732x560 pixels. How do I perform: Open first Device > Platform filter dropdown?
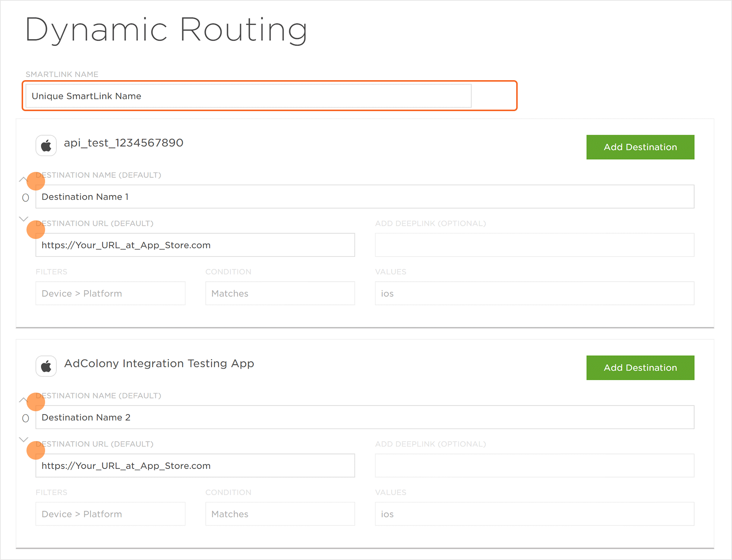coord(110,293)
